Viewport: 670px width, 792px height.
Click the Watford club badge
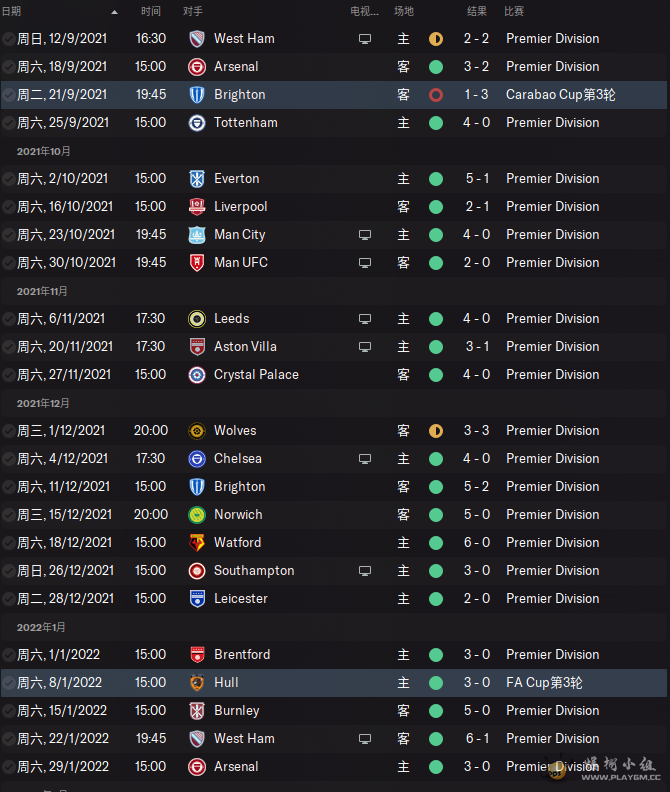[197, 543]
